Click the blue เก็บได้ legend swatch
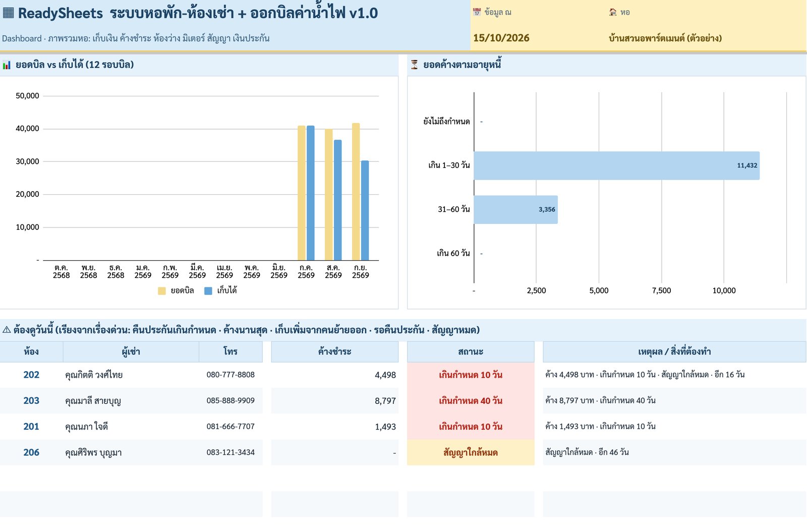Screen dimensions: 807x532 [x=208, y=290]
